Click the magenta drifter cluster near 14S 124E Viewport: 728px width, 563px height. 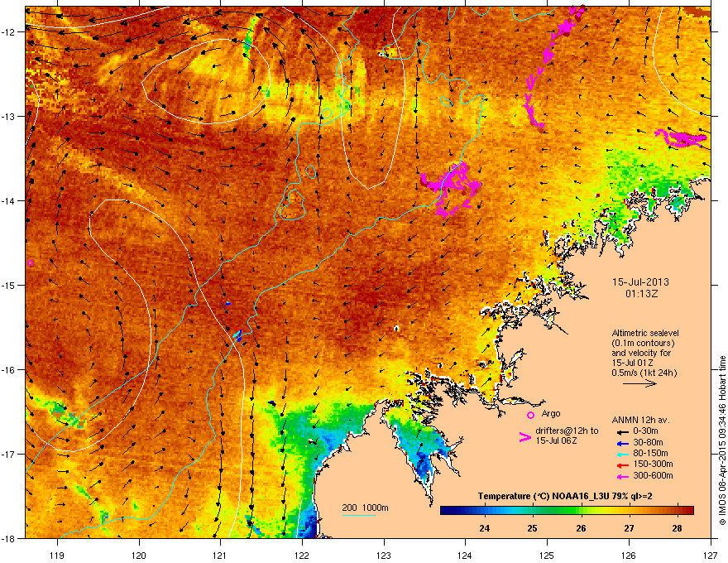(x=451, y=189)
